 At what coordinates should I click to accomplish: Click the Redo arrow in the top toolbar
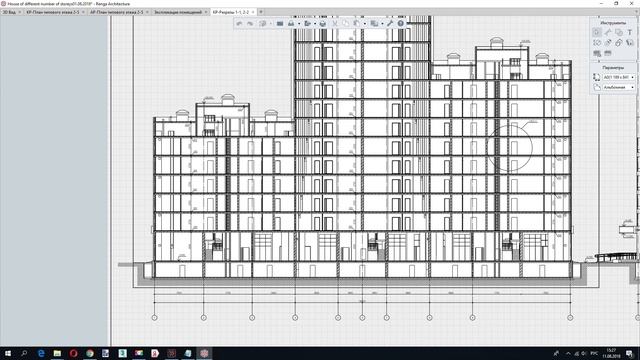coord(250,24)
